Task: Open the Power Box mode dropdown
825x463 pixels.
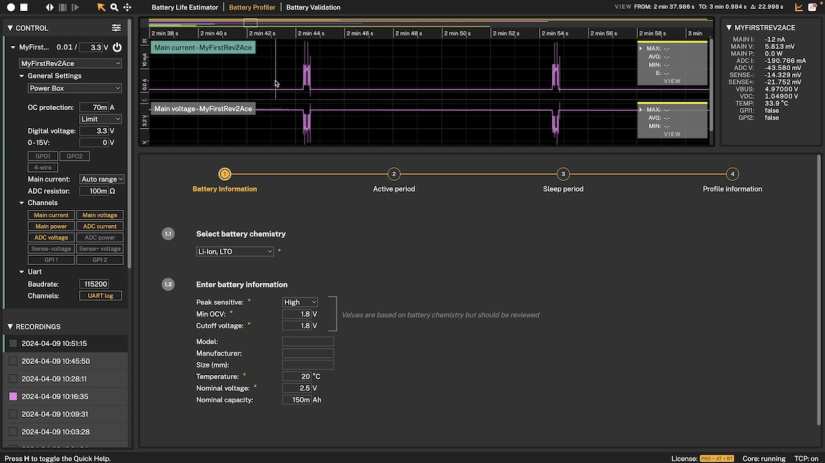Action: 74,88
